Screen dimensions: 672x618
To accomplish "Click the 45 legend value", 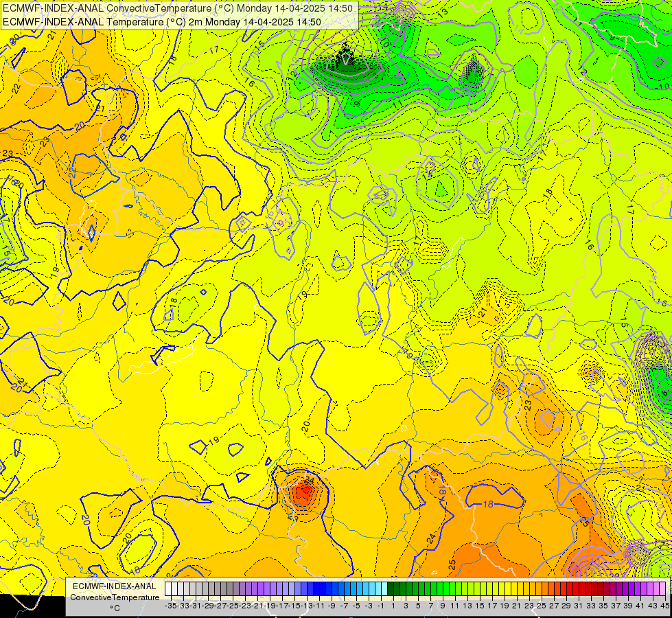I will coord(664,606).
